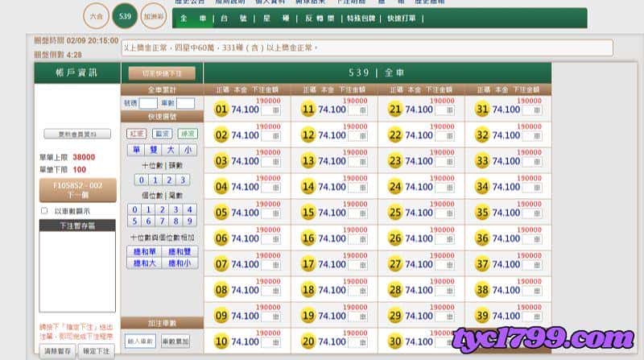This screenshot has height=360, width=644.
Task: Select yellow number ball 32
Action: pos(482,135)
